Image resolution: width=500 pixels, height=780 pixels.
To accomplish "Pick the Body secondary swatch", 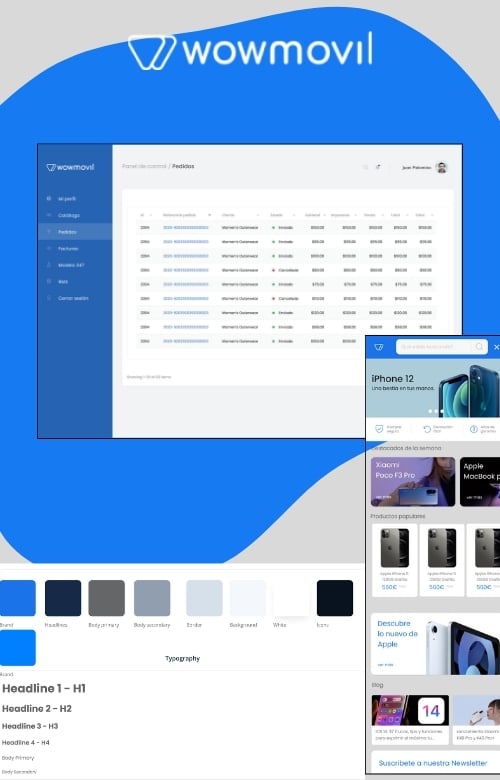I will coord(152,597).
